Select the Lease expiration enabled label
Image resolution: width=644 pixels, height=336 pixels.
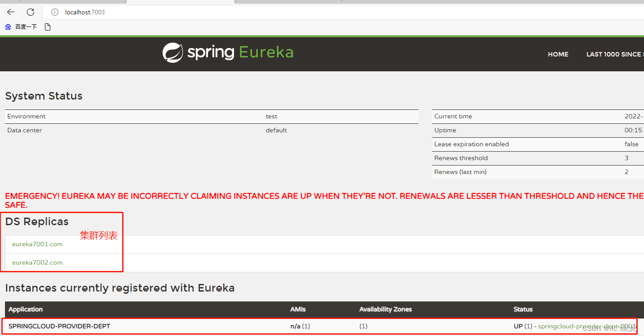coord(472,144)
